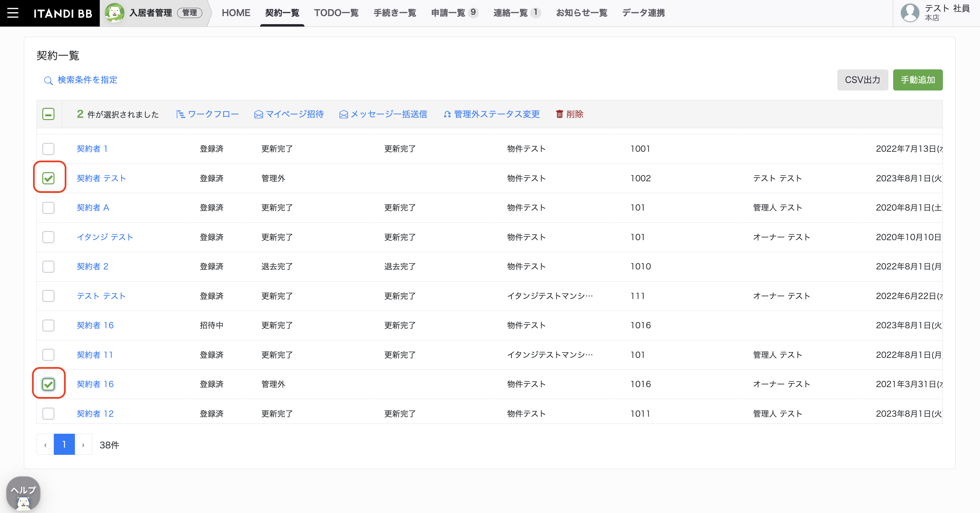Image resolution: width=980 pixels, height=513 pixels.
Task: Click the 招待中 status cell
Action: (211, 326)
